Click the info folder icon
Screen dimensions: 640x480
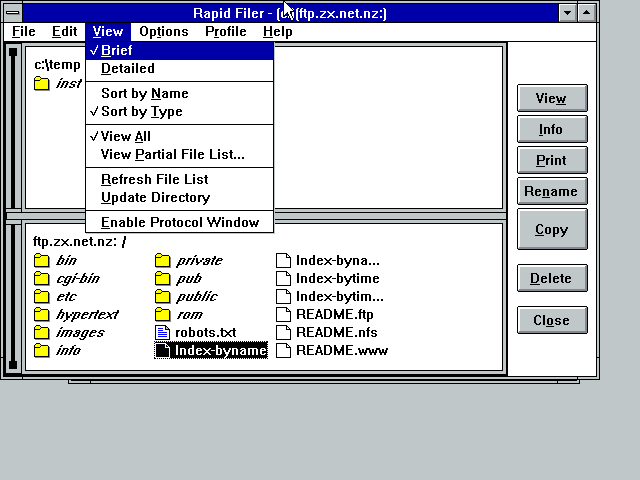tap(41, 350)
